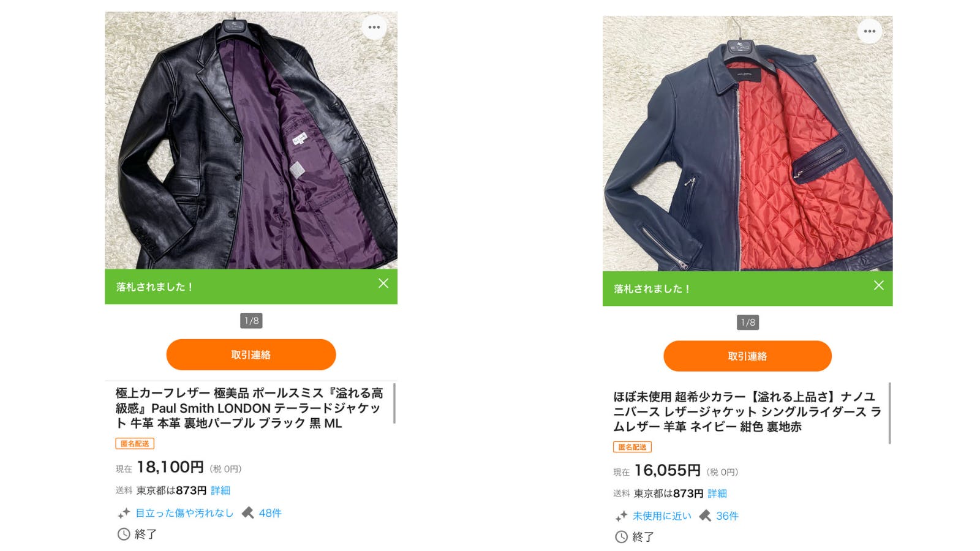Click 目立った傷や汚れなし condition link
This screenshot has height=551, width=980.
184,513
